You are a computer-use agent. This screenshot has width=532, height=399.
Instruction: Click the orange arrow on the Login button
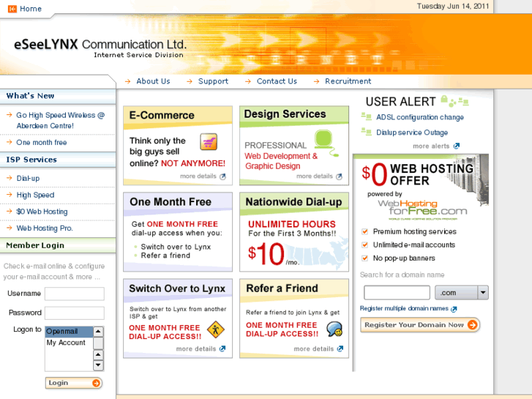(96, 383)
